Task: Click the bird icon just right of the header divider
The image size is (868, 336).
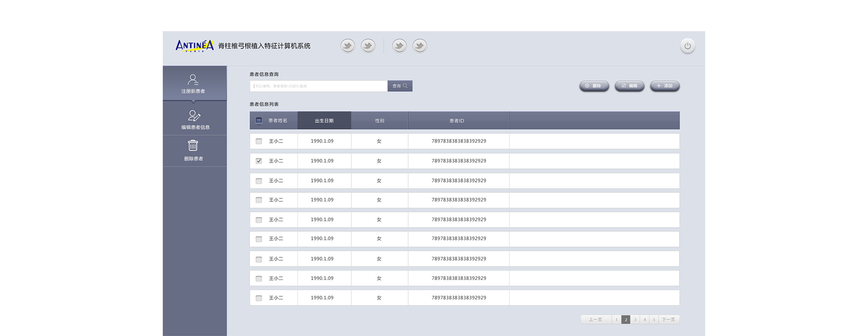Action: tap(399, 46)
